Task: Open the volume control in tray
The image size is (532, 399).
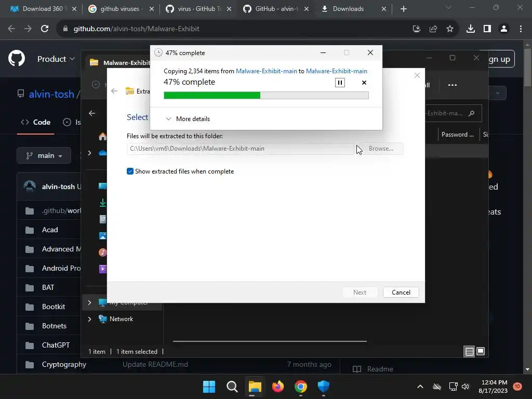Action: coord(465,387)
